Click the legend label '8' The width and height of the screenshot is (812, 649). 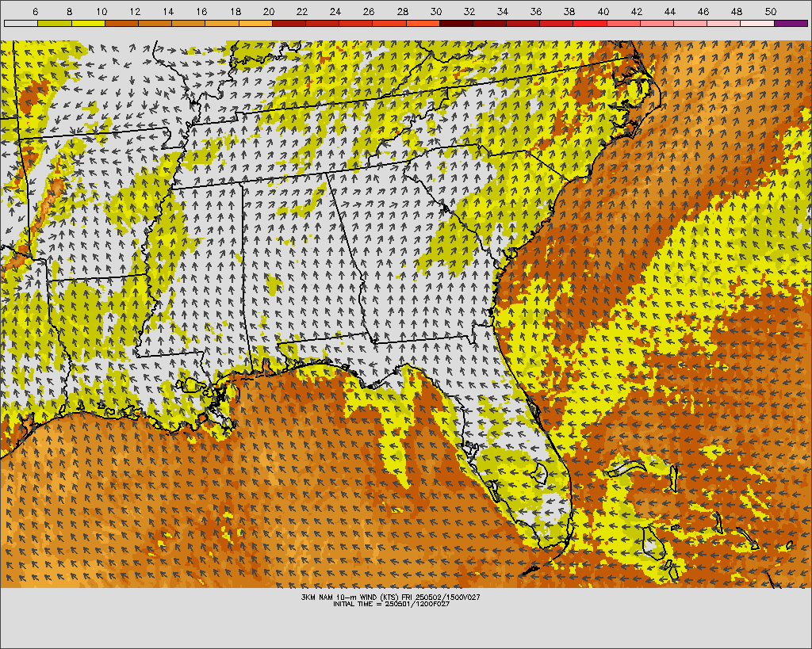pyautogui.click(x=69, y=11)
